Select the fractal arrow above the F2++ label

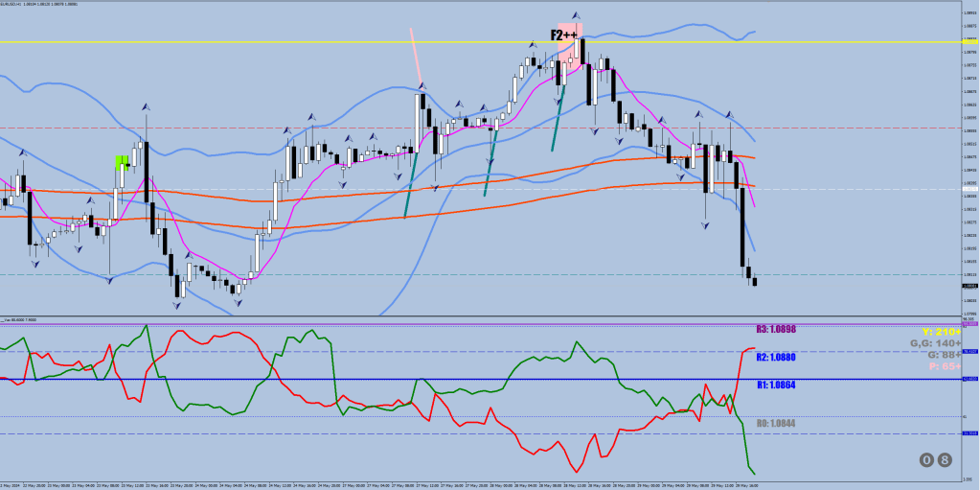[x=576, y=14]
